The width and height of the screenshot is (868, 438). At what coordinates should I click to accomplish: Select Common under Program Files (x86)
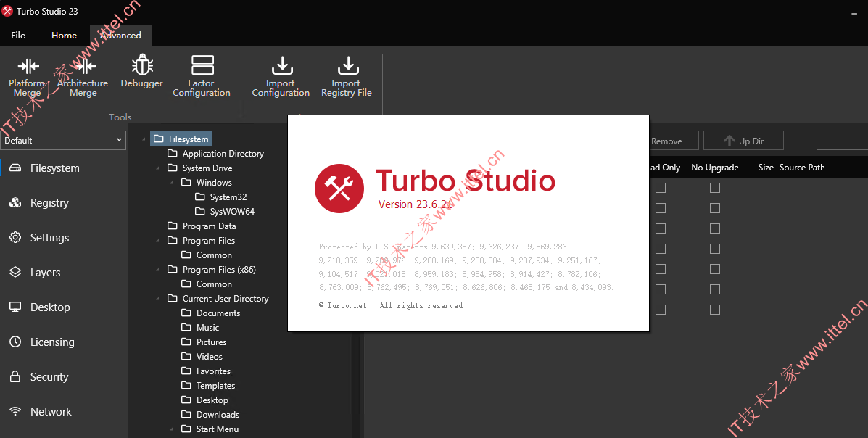(214, 284)
